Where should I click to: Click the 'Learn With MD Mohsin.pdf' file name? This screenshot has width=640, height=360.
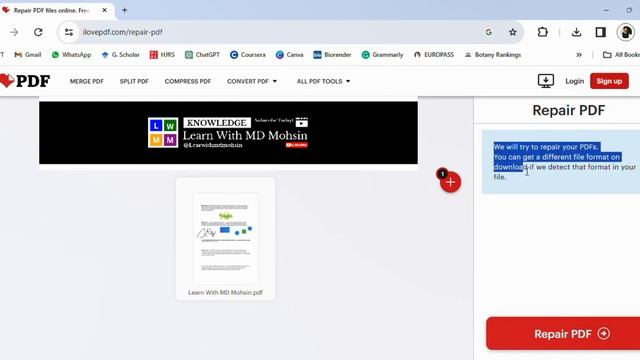coord(225,292)
